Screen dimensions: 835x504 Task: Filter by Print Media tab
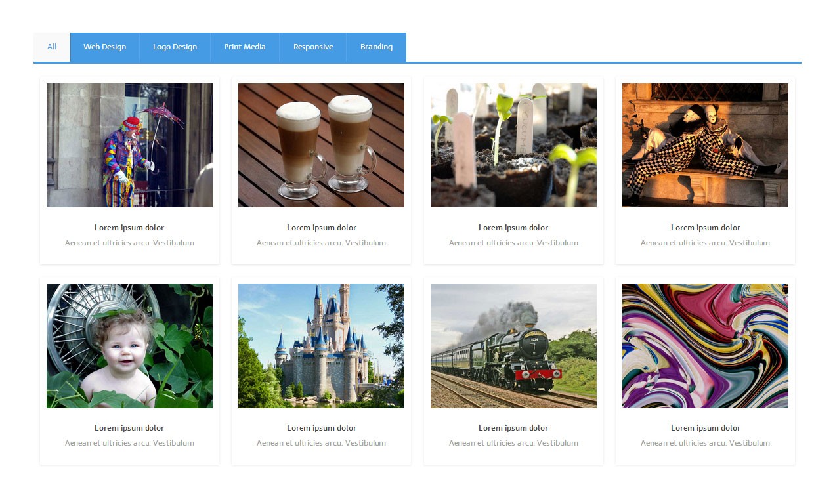tap(245, 47)
